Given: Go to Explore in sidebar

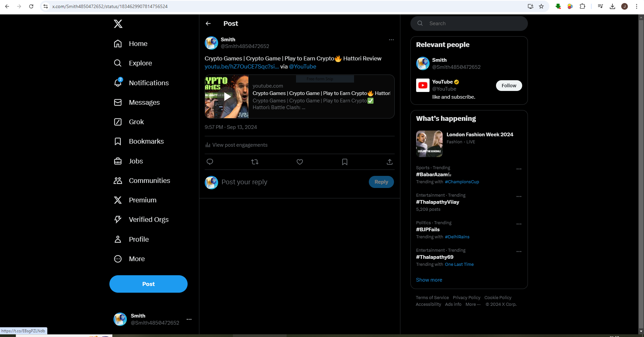Looking at the screenshot, I should click(x=133, y=63).
